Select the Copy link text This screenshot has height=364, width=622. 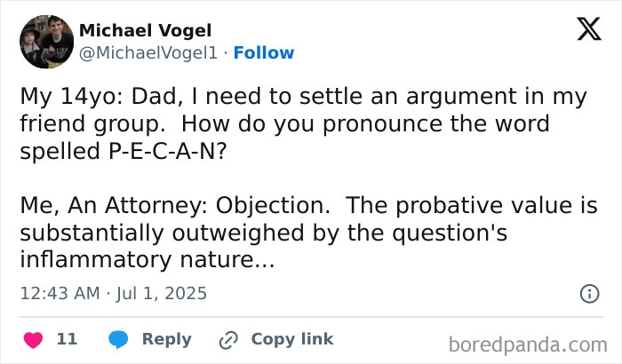pyautogui.click(x=292, y=339)
